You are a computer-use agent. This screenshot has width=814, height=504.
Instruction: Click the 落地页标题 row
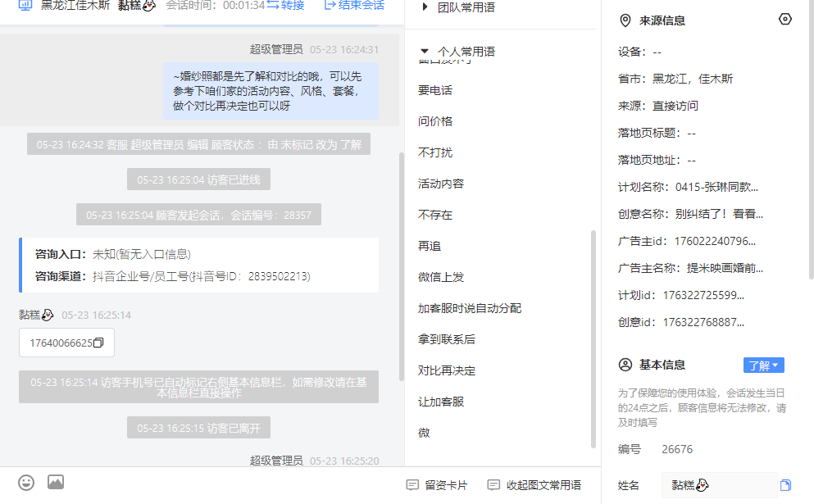(x=657, y=133)
